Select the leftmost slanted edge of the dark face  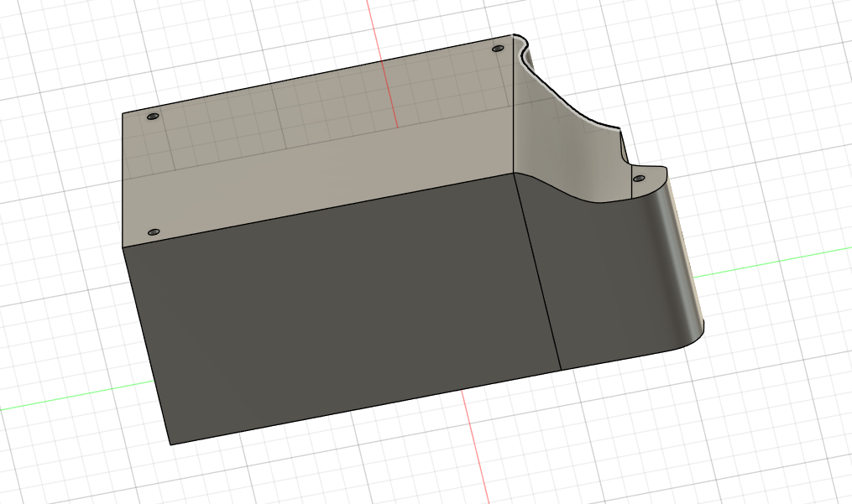point(147,346)
